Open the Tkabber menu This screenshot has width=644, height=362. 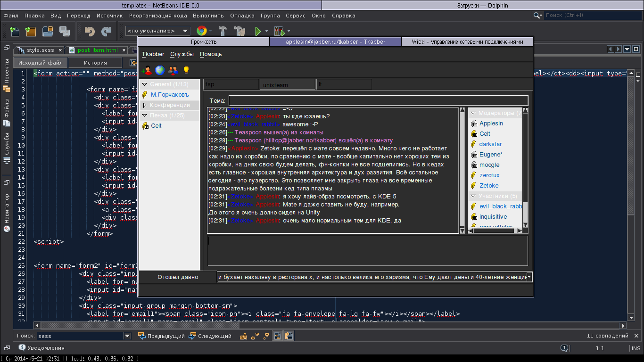point(153,54)
